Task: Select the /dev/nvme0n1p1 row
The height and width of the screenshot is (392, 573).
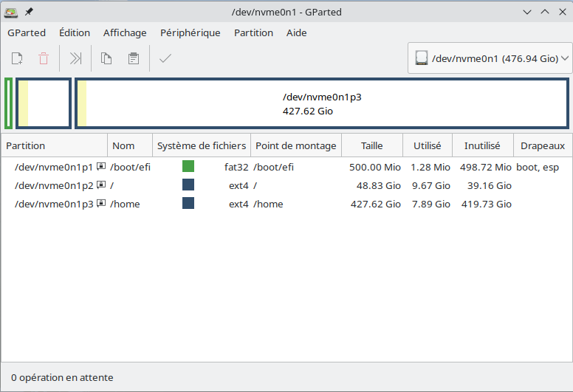Action: coord(286,167)
